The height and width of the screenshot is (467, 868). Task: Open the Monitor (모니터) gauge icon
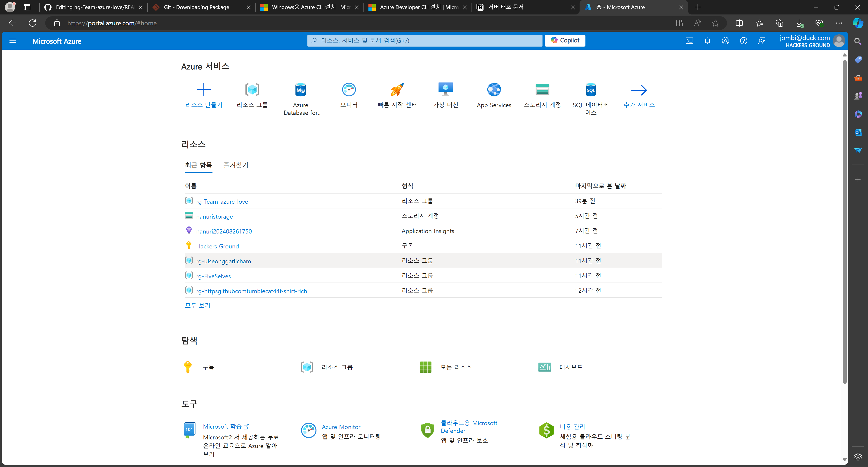click(x=349, y=90)
